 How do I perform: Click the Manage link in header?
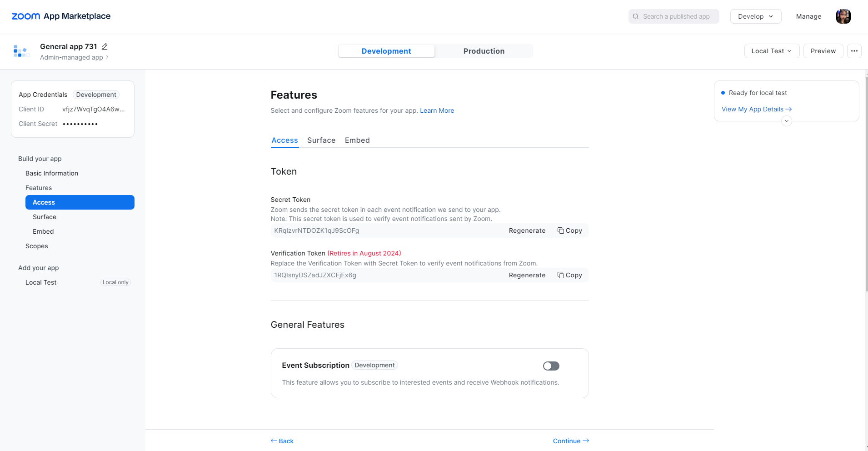pyautogui.click(x=808, y=16)
